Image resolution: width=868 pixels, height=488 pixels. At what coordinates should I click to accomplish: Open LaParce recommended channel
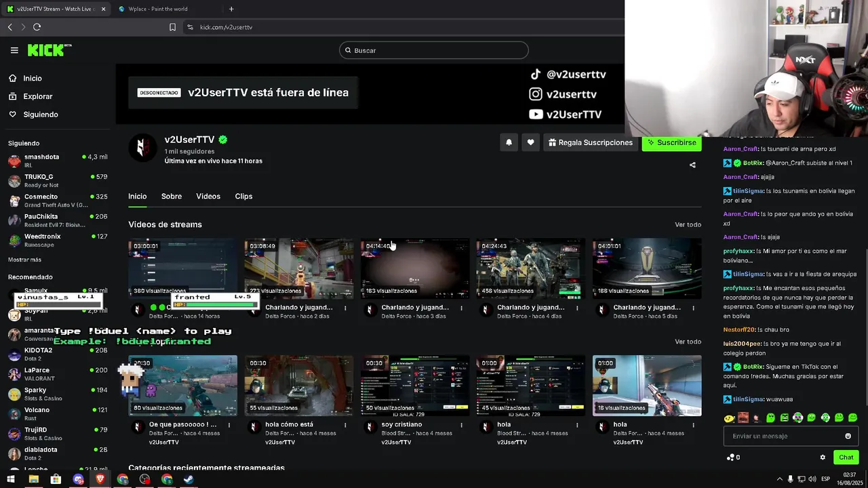[x=58, y=374]
